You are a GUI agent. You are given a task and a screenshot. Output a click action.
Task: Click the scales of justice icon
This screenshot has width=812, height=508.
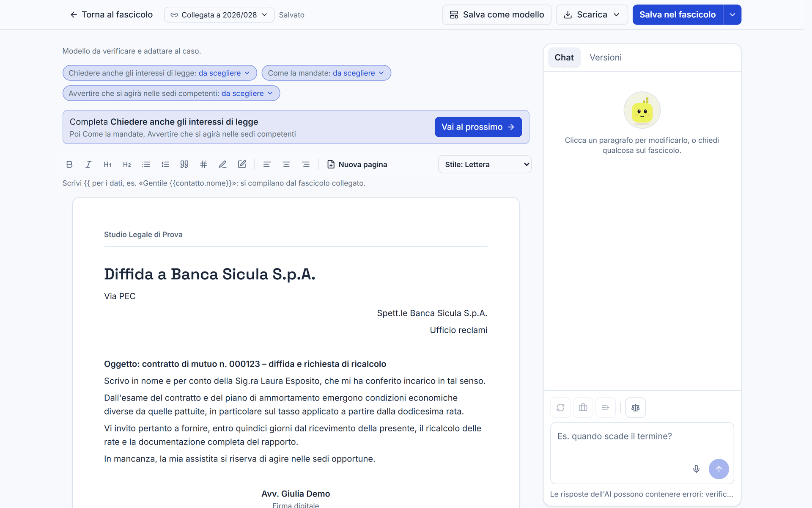[635, 408]
